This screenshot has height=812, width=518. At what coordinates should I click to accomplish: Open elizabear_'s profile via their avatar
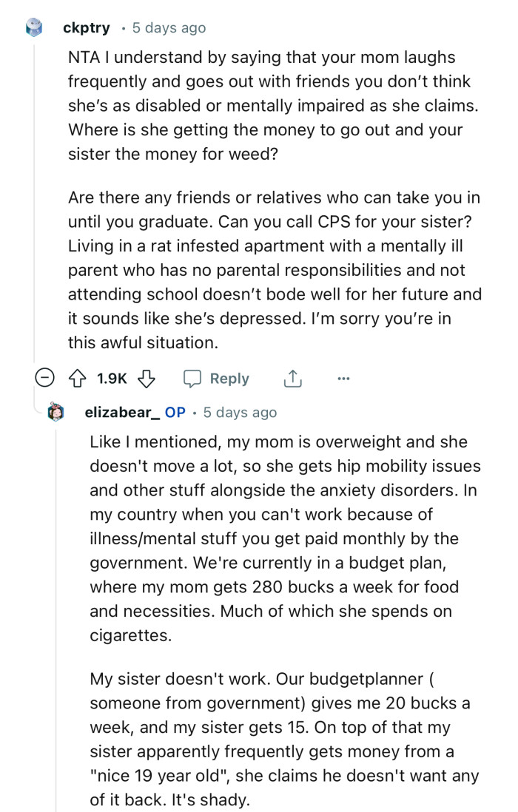[x=55, y=413]
